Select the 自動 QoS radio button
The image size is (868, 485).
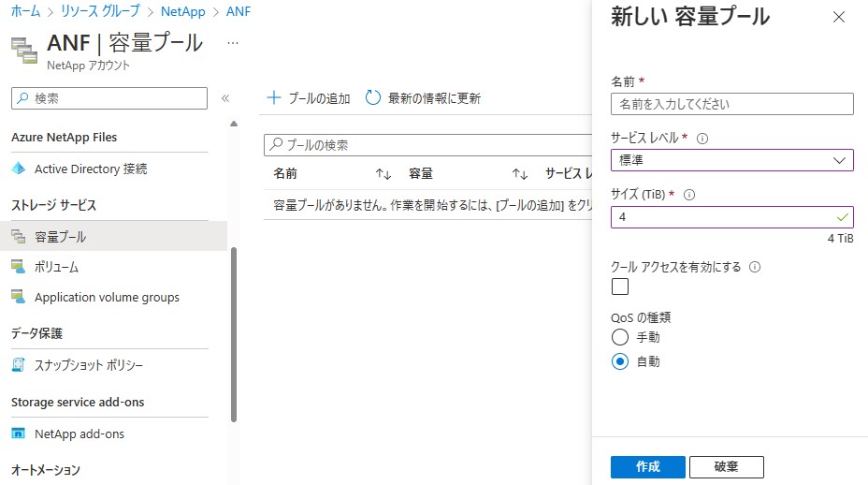[620, 361]
